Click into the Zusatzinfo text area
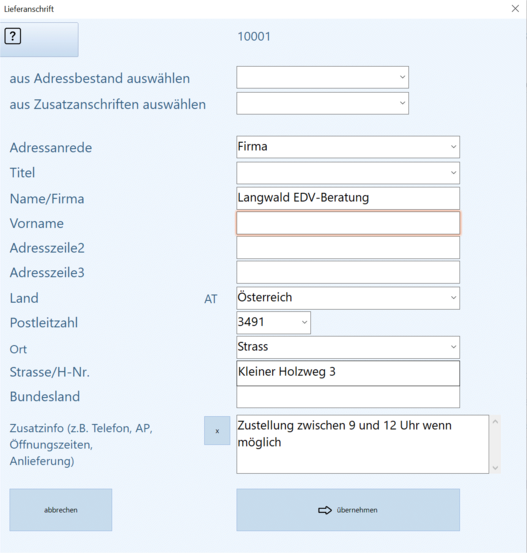This screenshot has width=527, height=553. (363, 444)
